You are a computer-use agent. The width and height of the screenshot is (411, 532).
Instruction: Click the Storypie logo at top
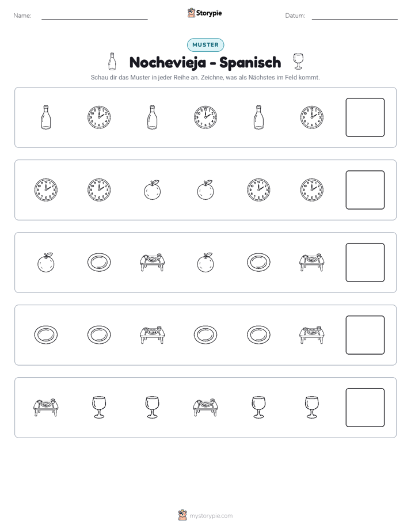pos(204,13)
